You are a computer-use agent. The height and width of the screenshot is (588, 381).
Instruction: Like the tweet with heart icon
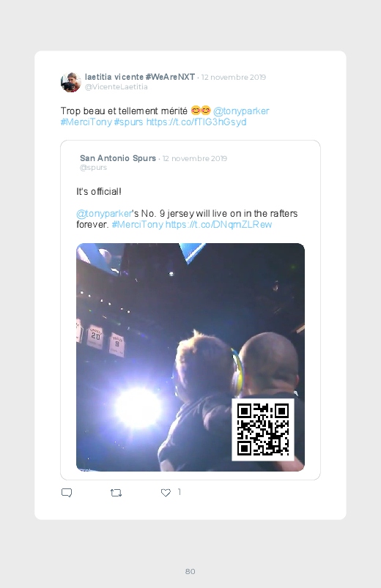tap(166, 493)
